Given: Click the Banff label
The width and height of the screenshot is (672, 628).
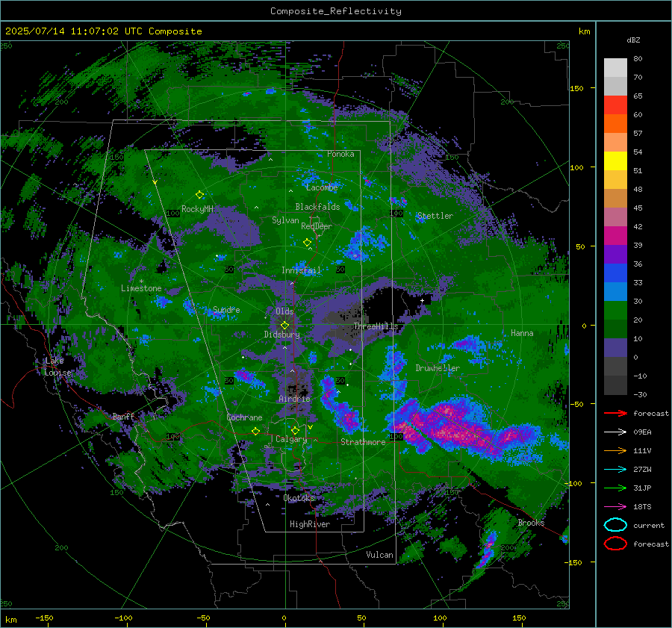Looking at the screenshot, I should pyautogui.click(x=123, y=416).
